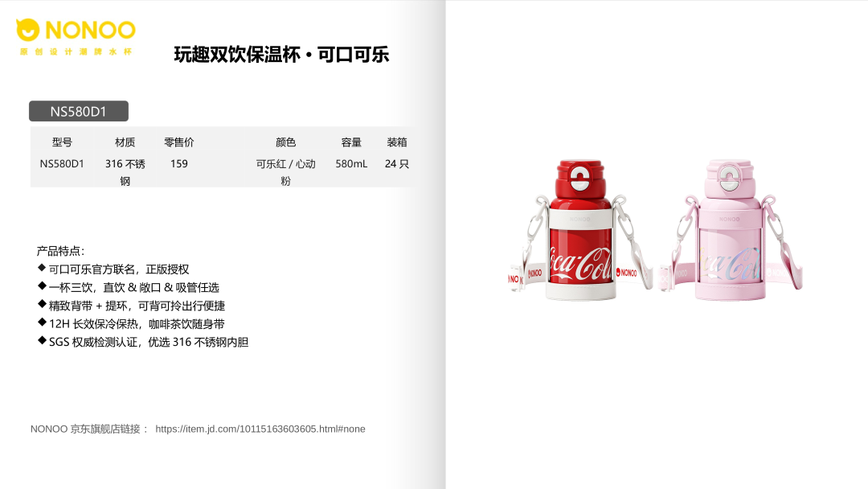Click the NONOO brand logo
Viewport: 868px width, 489px height.
tap(76, 31)
